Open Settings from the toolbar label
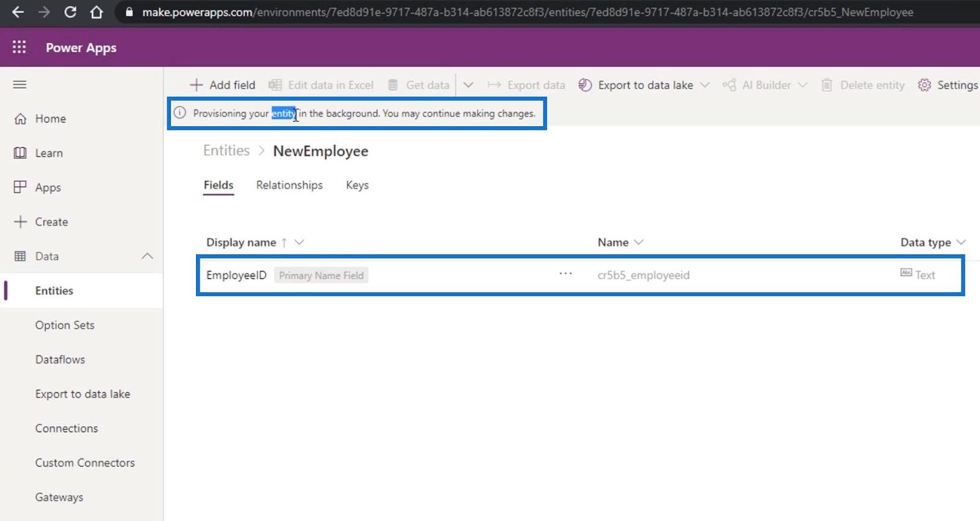This screenshot has height=521, width=980. (x=957, y=85)
